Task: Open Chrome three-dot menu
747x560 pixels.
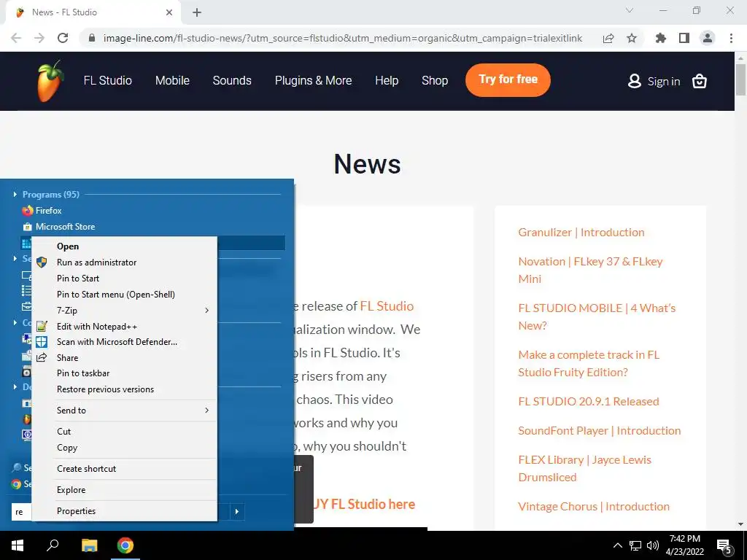Action: coord(731,38)
